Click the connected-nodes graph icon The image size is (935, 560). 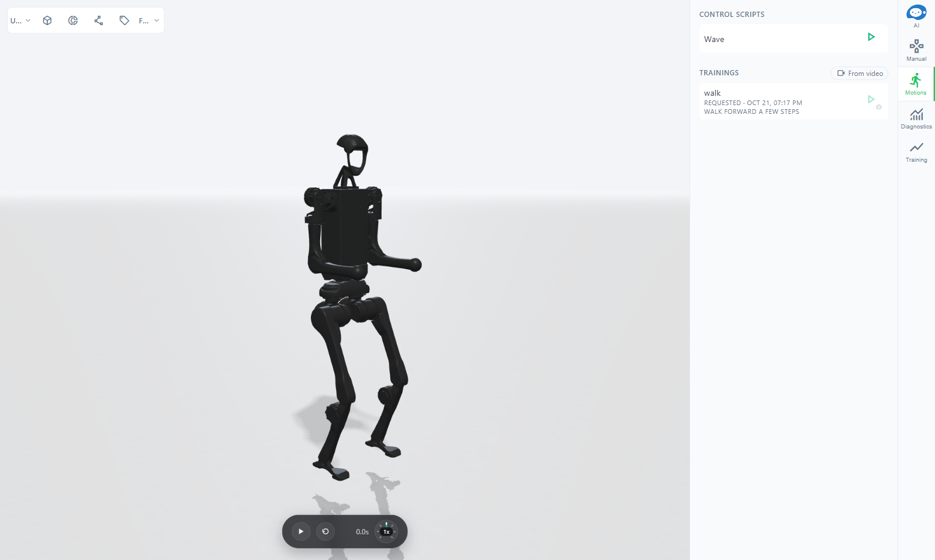click(99, 20)
